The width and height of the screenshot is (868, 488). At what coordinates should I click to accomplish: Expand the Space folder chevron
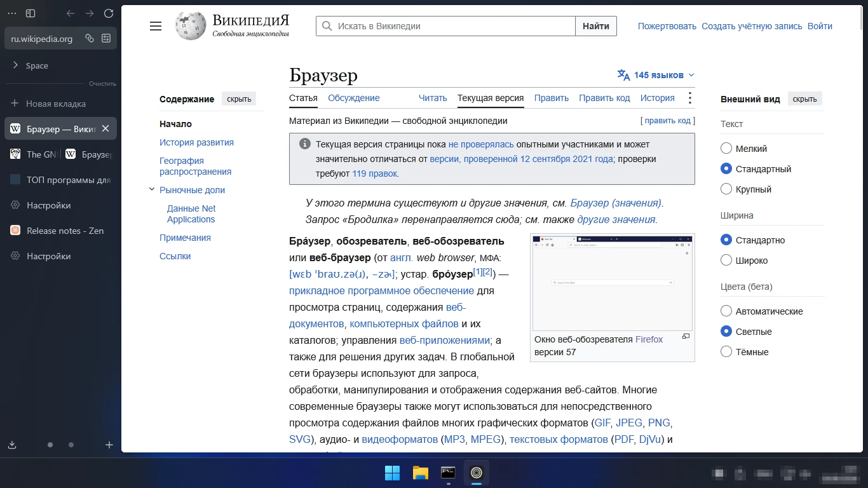[x=15, y=65]
